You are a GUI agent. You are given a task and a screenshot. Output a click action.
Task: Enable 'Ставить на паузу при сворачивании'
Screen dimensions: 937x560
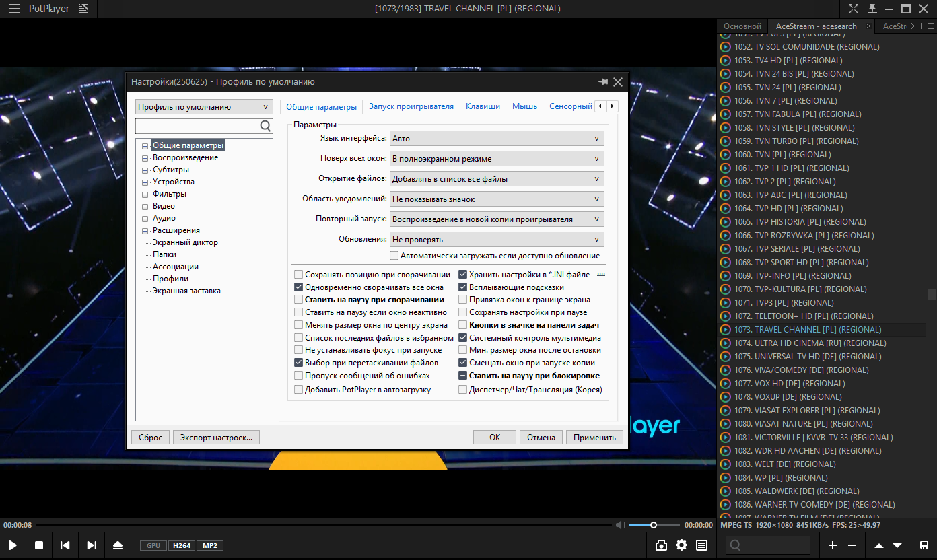(298, 300)
